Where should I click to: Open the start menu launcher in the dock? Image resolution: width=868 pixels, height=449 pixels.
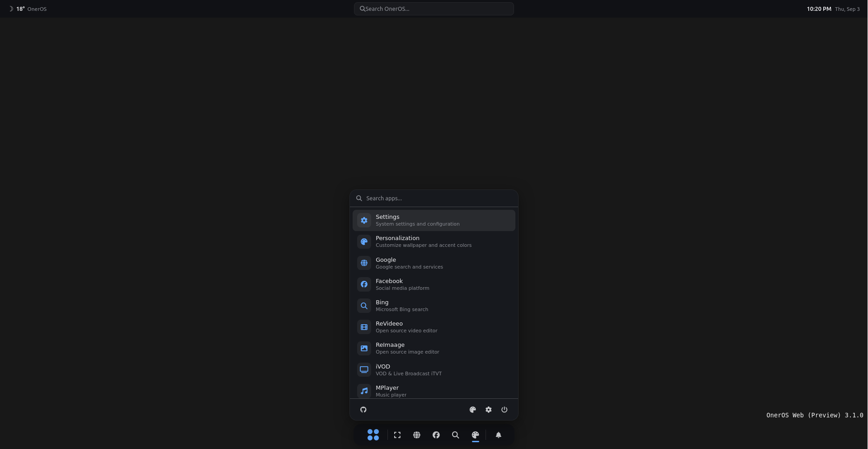click(373, 435)
